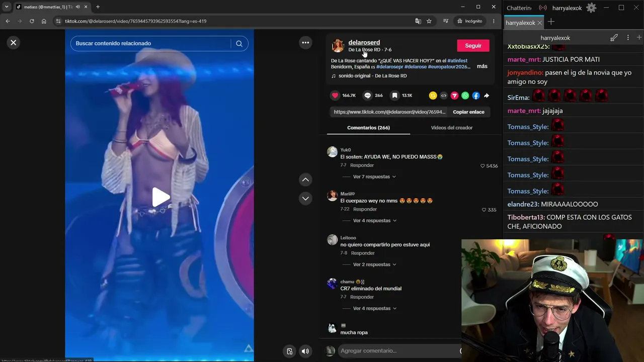Reload the TikTok page
The width and height of the screenshot is (644, 362).
tap(32, 21)
